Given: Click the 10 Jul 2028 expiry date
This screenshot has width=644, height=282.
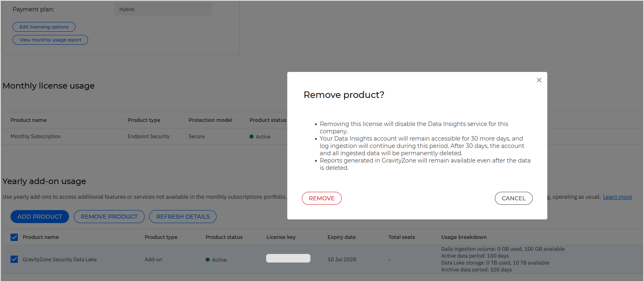Looking at the screenshot, I should tap(342, 260).
